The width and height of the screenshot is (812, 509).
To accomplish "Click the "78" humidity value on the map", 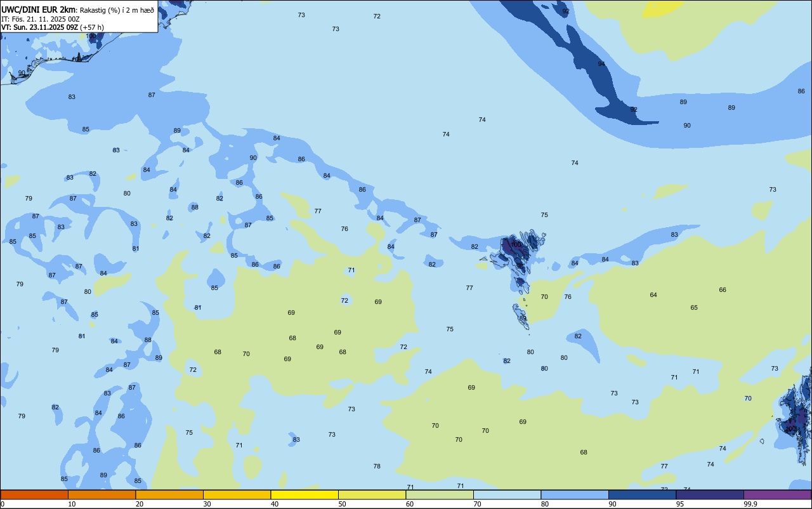I will tap(377, 466).
